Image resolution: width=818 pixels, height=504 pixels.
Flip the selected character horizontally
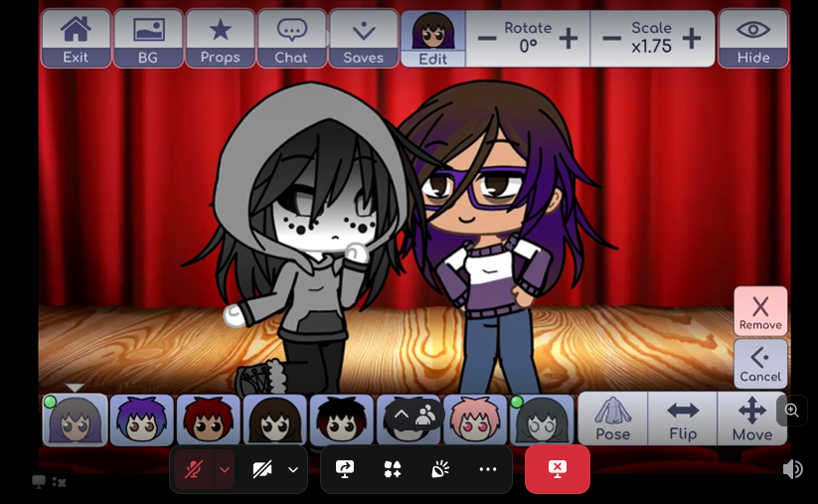[x=683, y=419]
